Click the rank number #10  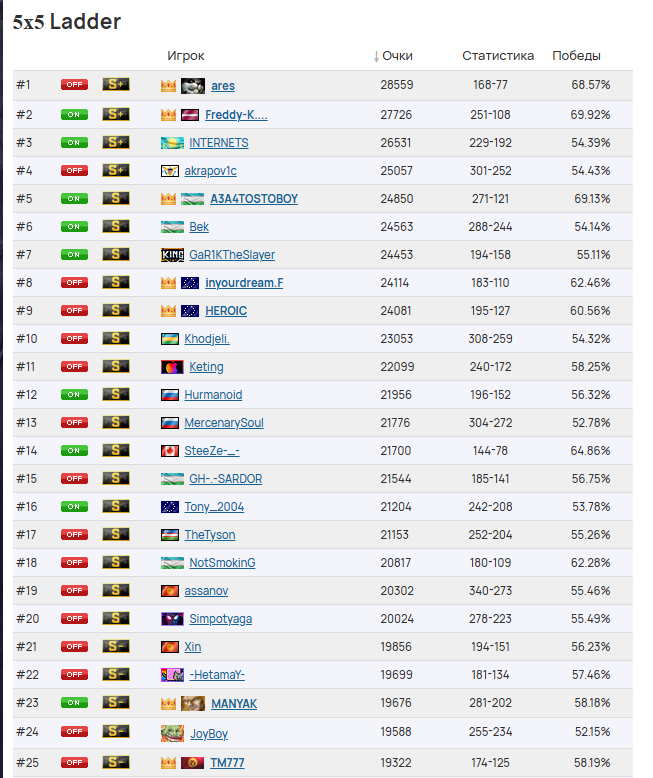coord(27,339)
